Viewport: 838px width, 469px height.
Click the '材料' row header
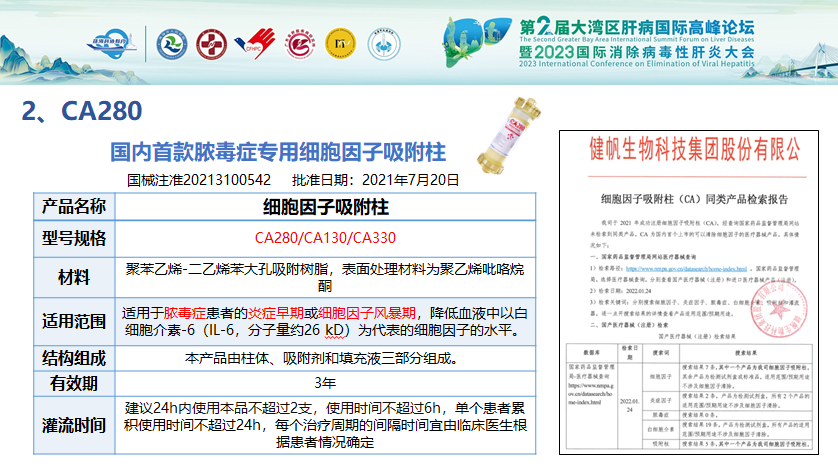(74, 278)
